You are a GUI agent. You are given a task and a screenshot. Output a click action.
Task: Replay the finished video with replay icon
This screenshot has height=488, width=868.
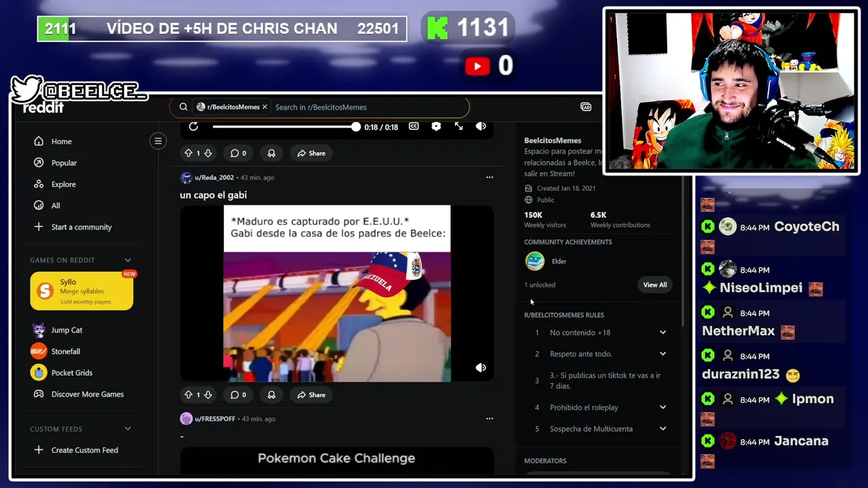pyautogui.click(x=193, y=127)
